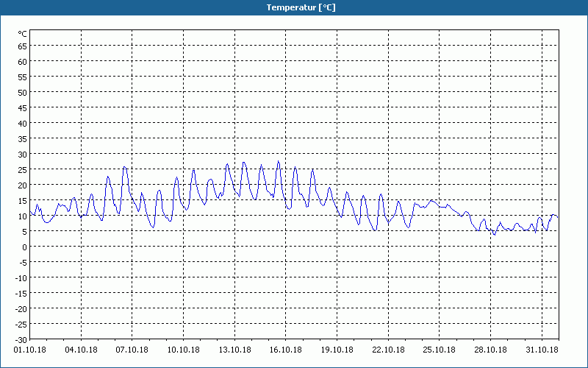Select the 65 degree y-axis label
The image size is (588, 368).
[x=23, y=46]
